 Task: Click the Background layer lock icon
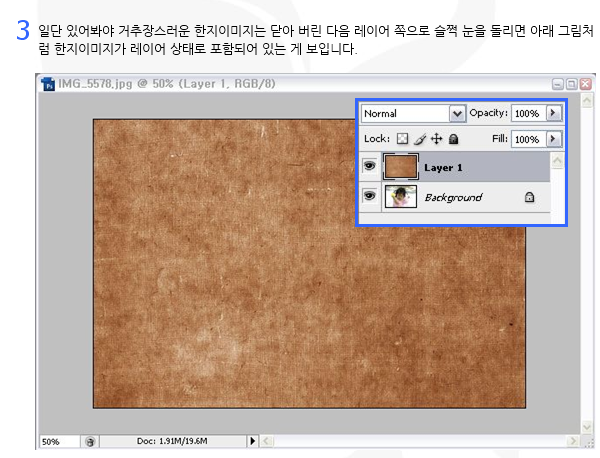(x=529, y=197)
